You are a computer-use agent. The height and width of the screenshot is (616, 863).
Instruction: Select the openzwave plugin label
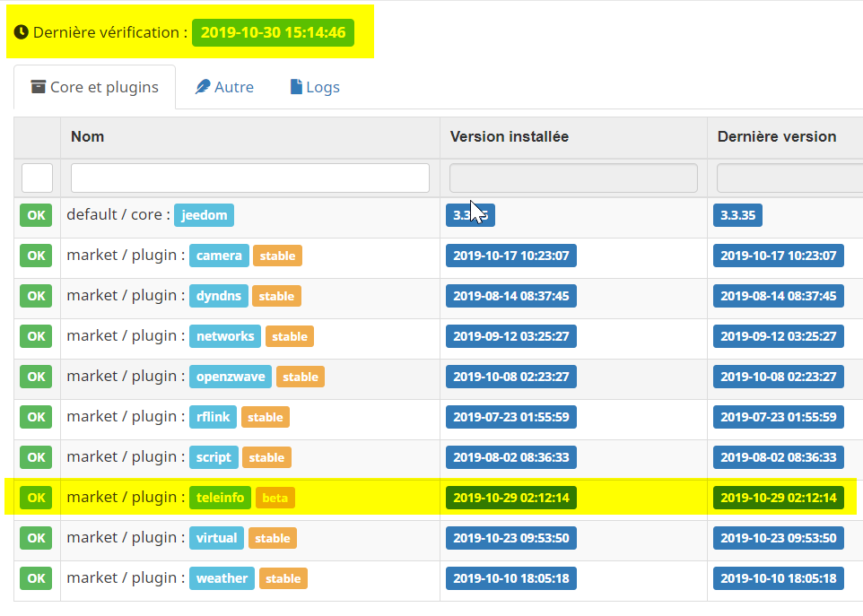click(x=231, y=377)
